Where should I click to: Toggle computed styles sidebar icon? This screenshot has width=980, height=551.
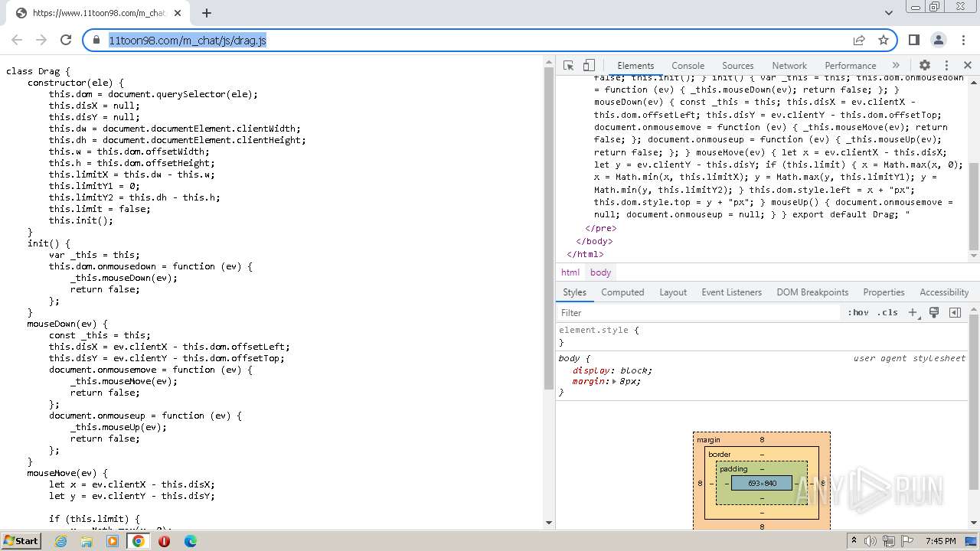click(955, 312)
